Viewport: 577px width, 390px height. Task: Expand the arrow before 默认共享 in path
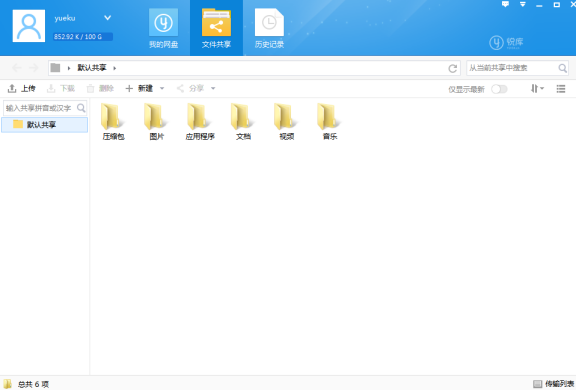[x=69, y=68]
